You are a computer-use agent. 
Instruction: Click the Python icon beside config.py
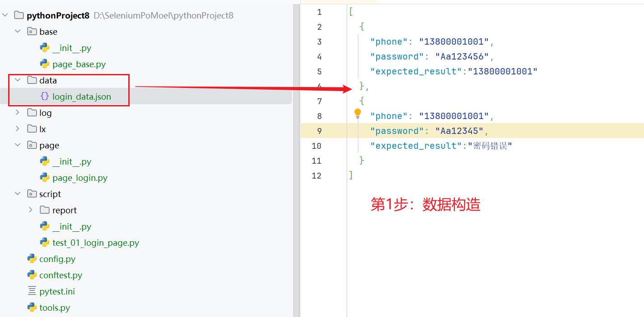tap(32, 259)
